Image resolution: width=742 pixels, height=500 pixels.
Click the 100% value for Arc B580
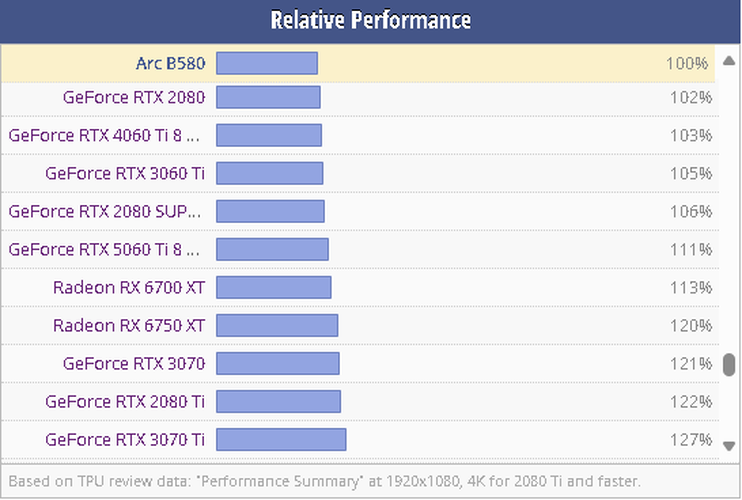click(x=688, y=64)
